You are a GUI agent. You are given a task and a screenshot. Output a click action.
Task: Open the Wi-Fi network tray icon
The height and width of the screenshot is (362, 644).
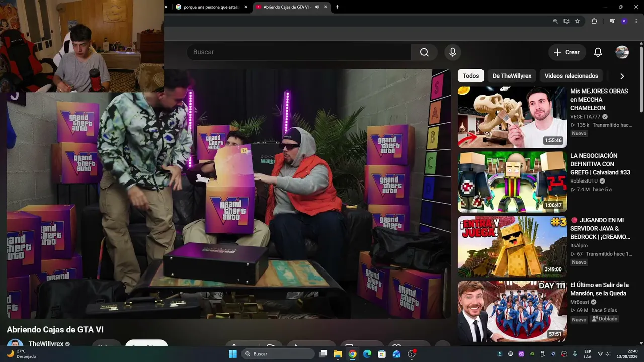[x=600, y=354]
